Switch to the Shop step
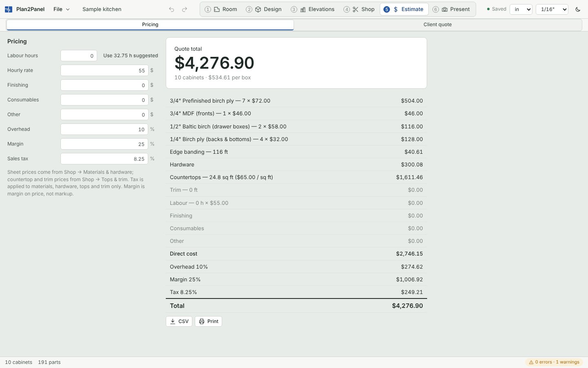This screenshot has width=588, height=368. pyautogui.click(x=359, y=9)
